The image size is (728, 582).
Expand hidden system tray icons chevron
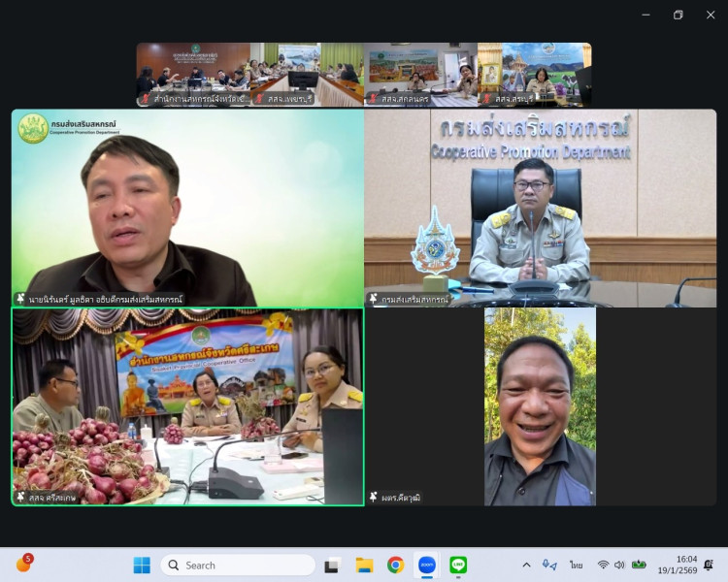click(x=526, y=565)
